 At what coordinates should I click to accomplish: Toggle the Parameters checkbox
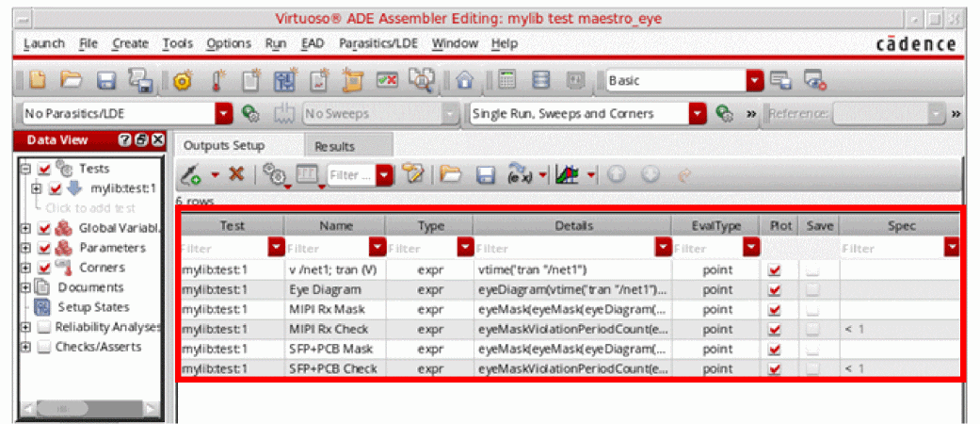click(x=44, y=248)
